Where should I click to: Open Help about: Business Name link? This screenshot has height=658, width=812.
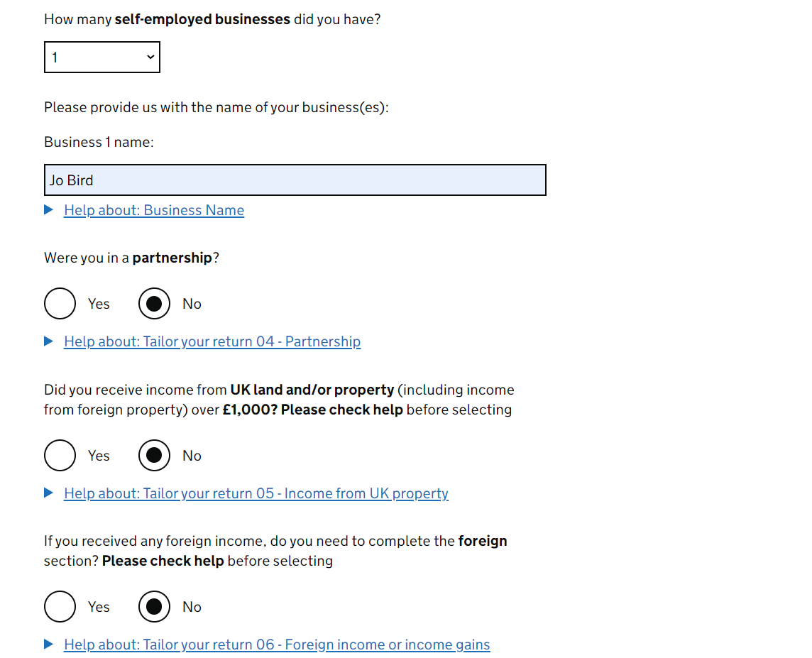154,210
